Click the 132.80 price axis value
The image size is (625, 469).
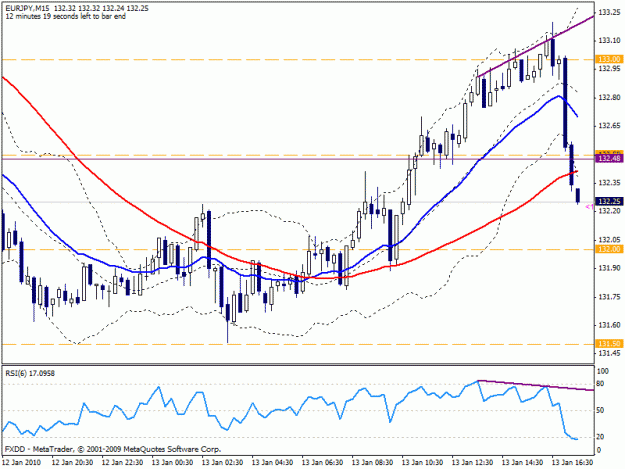(x=609, y=98)
